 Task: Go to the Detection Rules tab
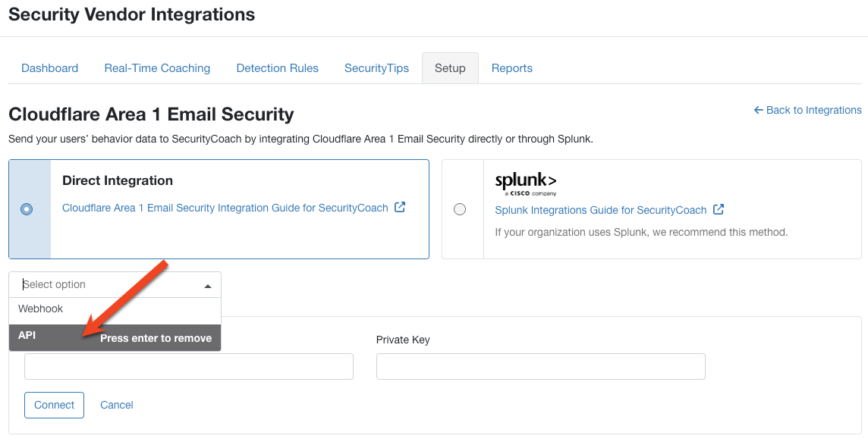(277, 68)
